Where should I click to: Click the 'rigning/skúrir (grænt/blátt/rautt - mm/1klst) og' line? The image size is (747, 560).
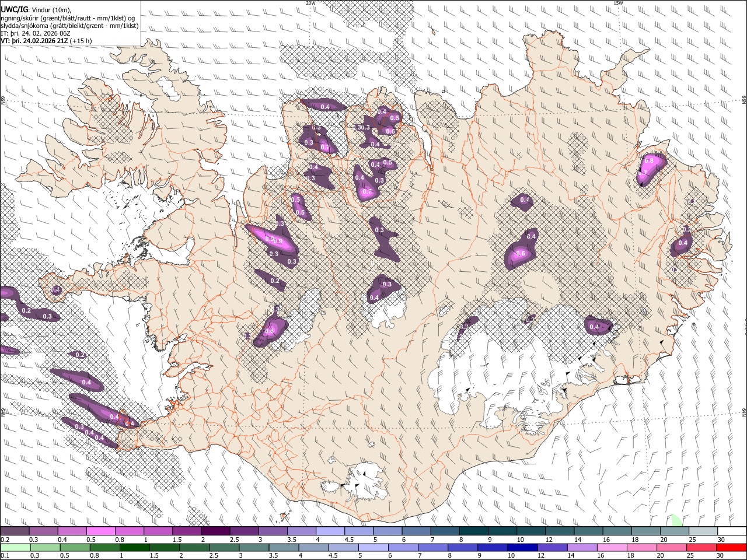(x=68, y=18)
